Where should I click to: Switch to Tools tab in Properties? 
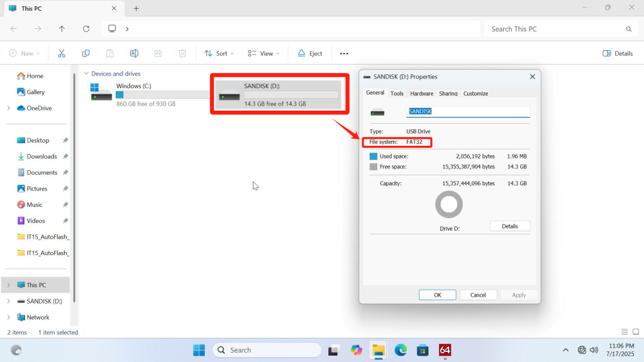point(397,93)
